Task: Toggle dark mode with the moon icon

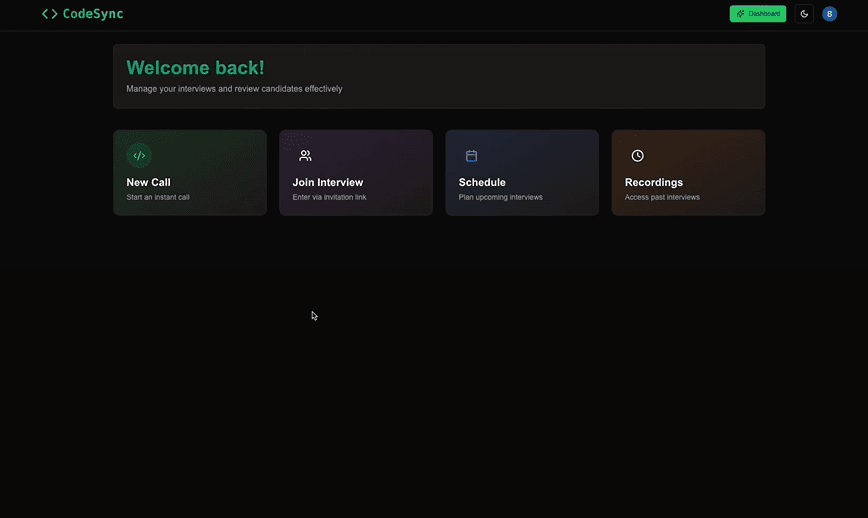Action: point(804,14)
